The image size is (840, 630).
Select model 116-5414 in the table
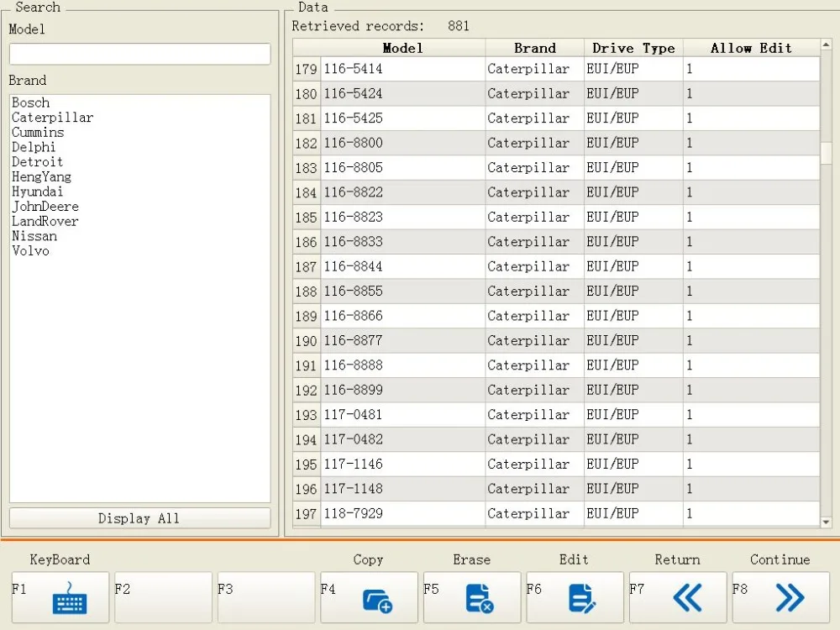[x=403, y=69]
